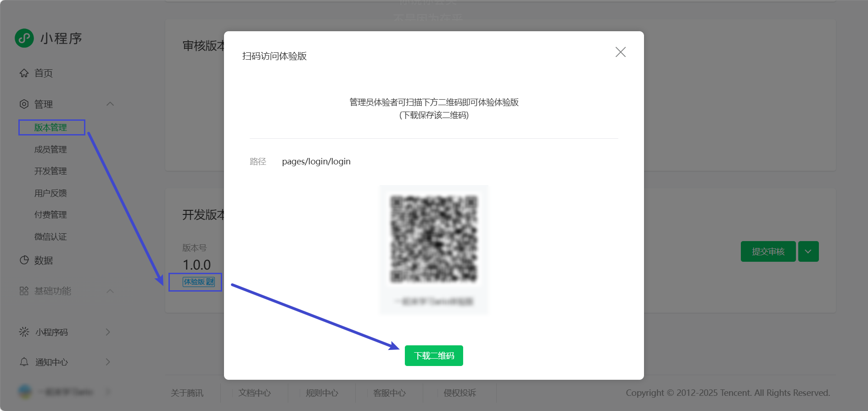Close the 扫码访问体验版 dialog

coord(621,52)
